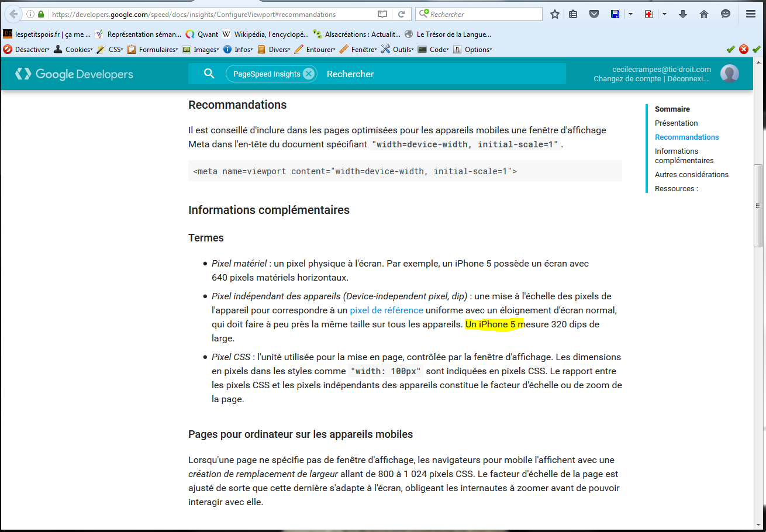Click the Pages pour ordinateur sur les appareils mobiles heading
This screenshot has height=532, width=766.
click(x=301, y=434)
